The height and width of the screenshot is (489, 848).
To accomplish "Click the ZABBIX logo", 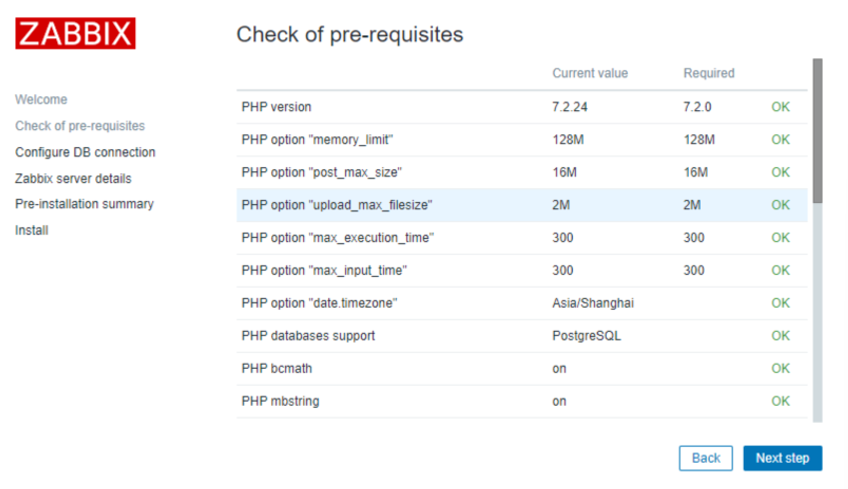I will pos(75,33).
